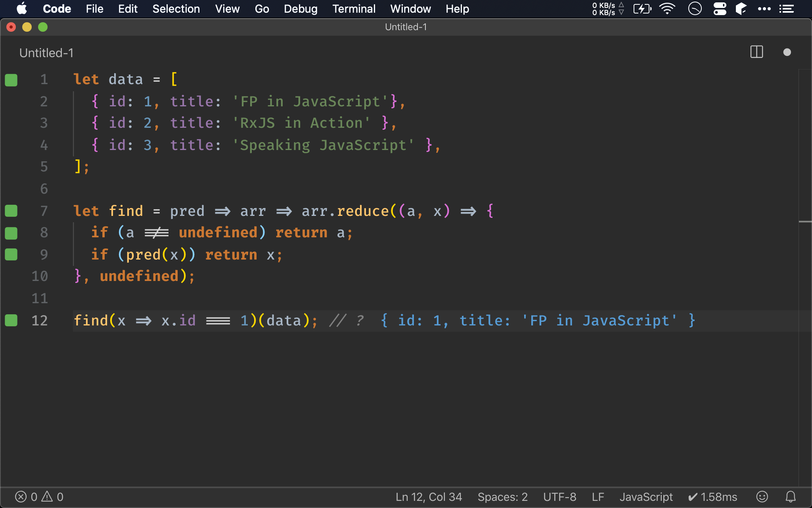Click the 'Speaking JavaScript' string
Image resolution: width=812 pixels, height=508 pixels.
tap(323, 145)
